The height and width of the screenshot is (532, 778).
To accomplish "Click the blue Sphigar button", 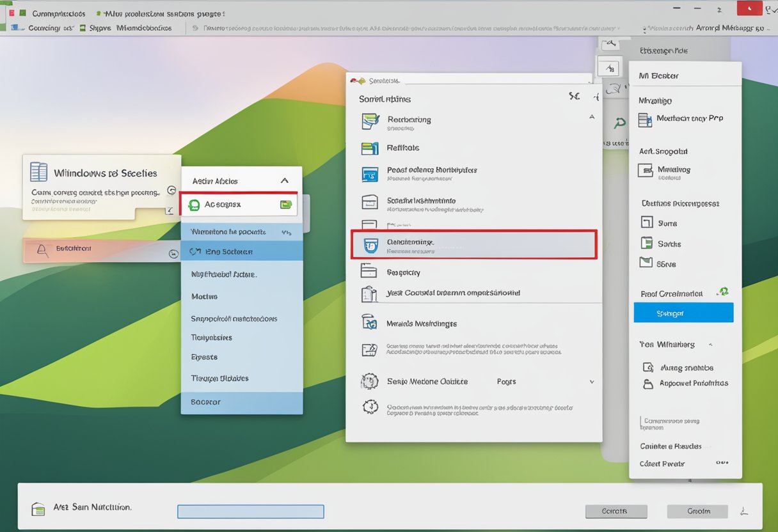I will click(x=683, y=313).
